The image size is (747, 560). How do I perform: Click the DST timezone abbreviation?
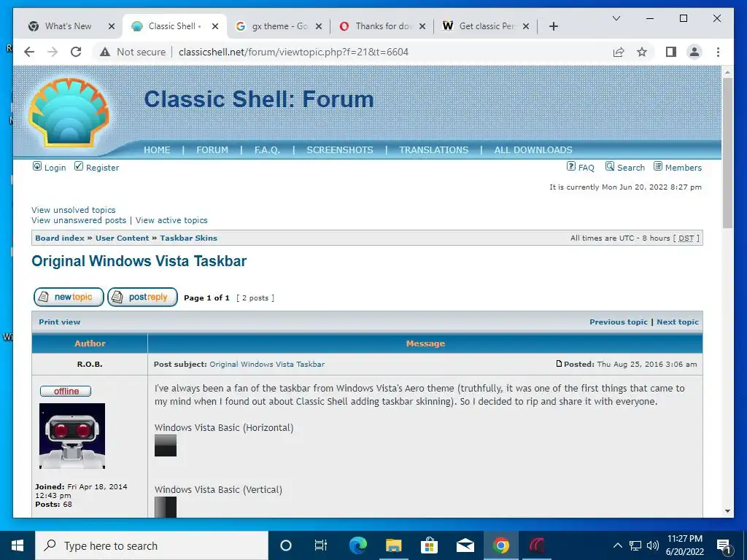click(x=686, y=238)
